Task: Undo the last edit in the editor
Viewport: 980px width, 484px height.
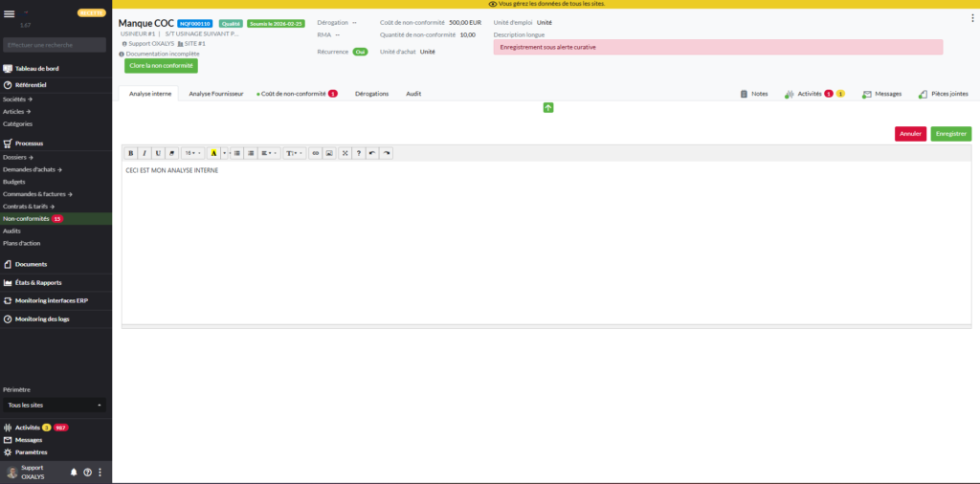Action: [372, 153]
